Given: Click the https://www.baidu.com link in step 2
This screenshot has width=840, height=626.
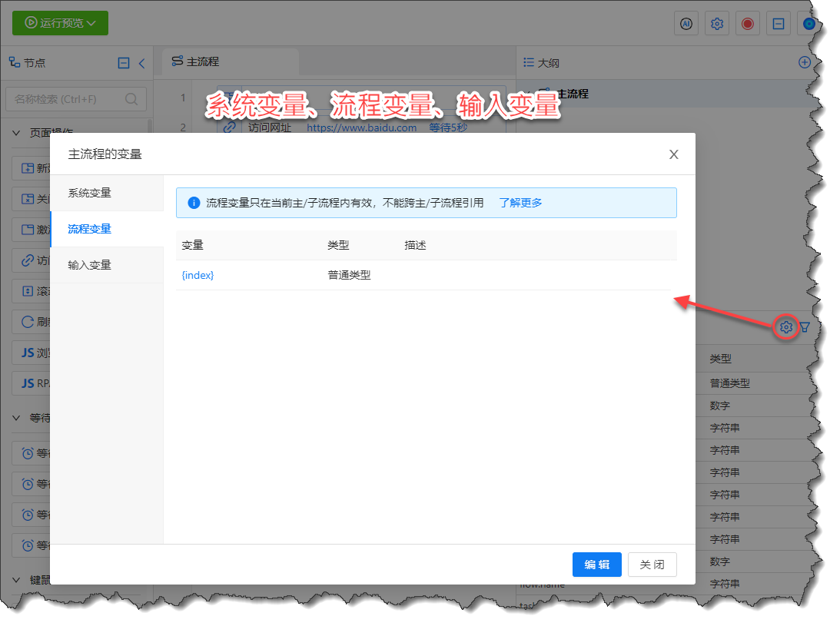Looking at the screenshot, I should tap(362, 128).
